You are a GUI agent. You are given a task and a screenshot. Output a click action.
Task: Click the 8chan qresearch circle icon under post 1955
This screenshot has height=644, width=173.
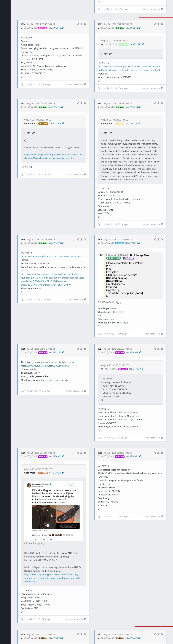(x=162, y=516)
